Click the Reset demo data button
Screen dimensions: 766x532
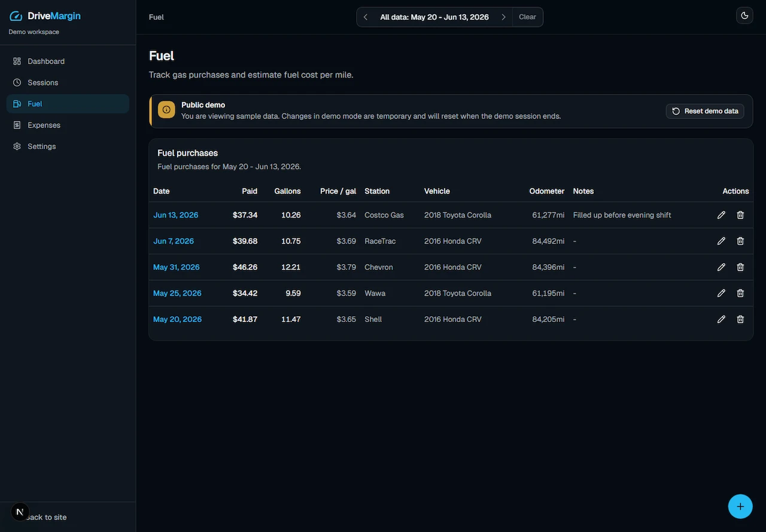point(705,111)
